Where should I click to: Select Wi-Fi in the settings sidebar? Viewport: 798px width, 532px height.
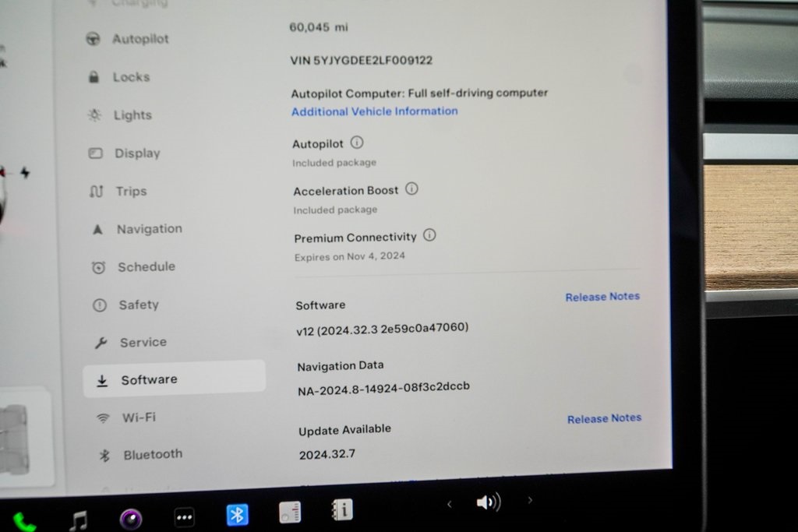coord(138,417)
